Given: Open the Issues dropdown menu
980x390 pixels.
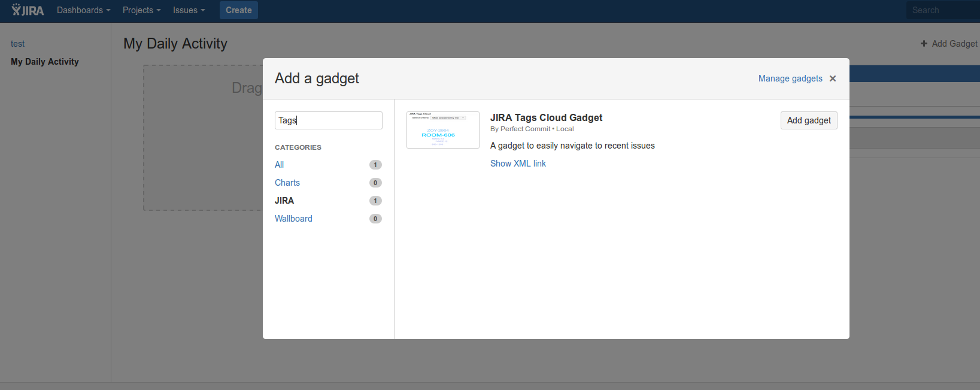Looking at the screenshot, I should click(189, 10).
